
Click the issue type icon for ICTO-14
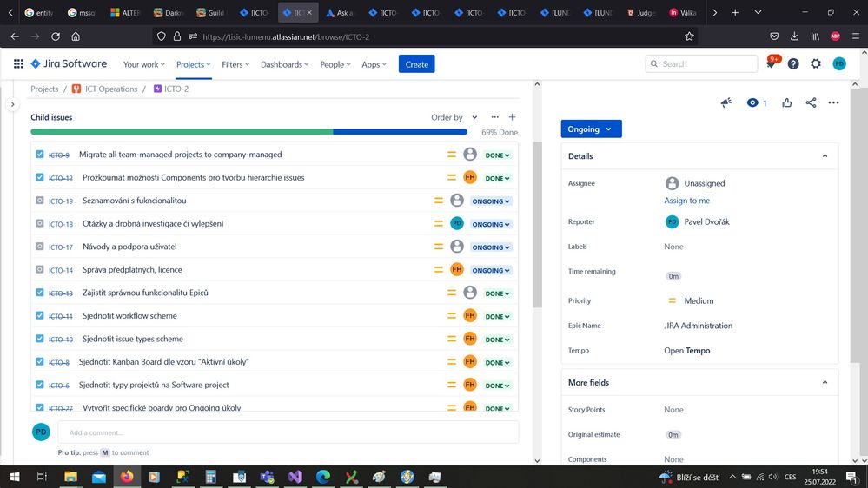tap(39, 269)
